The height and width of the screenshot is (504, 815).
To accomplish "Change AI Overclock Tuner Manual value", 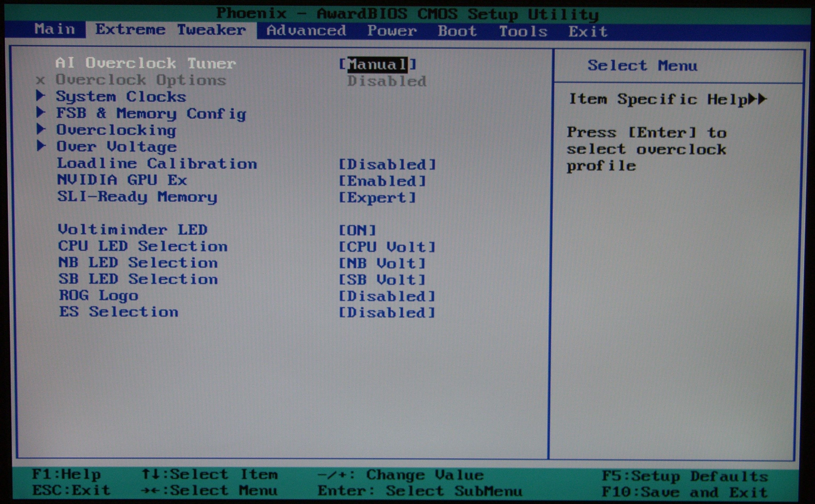I will coord(377,64).
